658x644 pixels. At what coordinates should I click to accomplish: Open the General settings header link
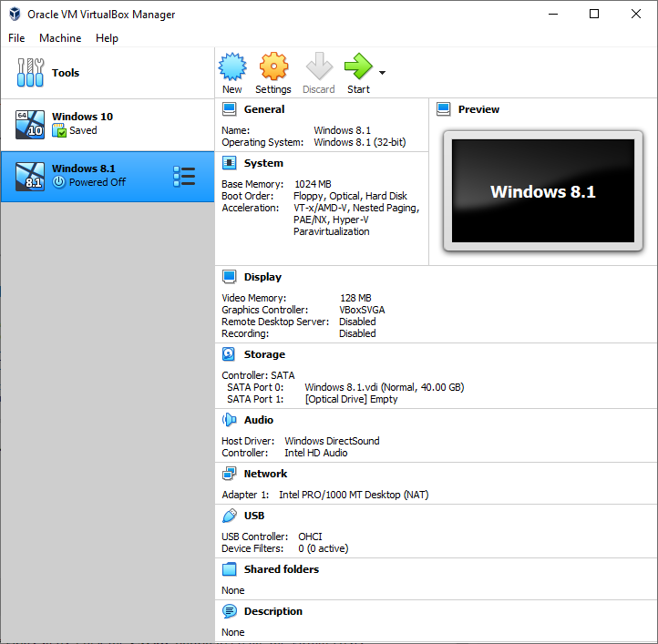point(264,109)
